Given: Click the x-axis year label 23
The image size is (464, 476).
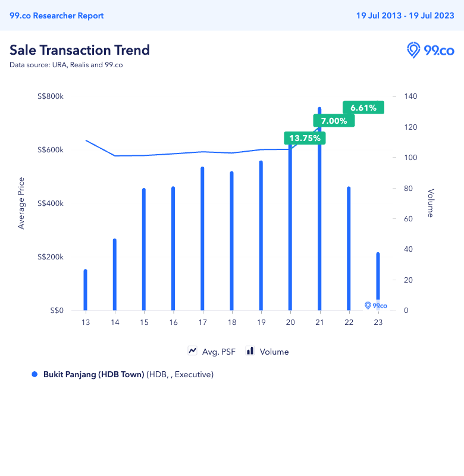Looking at the screenshot, I should coord(378,322).
